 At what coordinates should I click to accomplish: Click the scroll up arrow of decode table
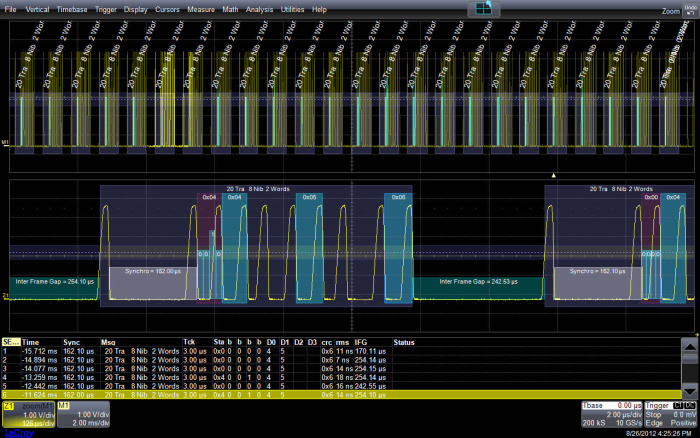coord(689,346)
